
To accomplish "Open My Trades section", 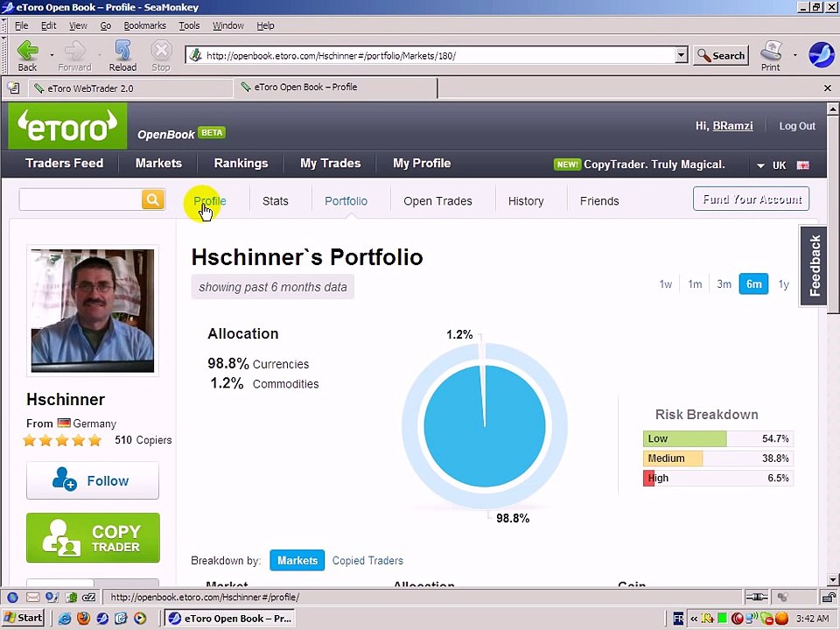I will pyautogui.click(x=330, y=164).
